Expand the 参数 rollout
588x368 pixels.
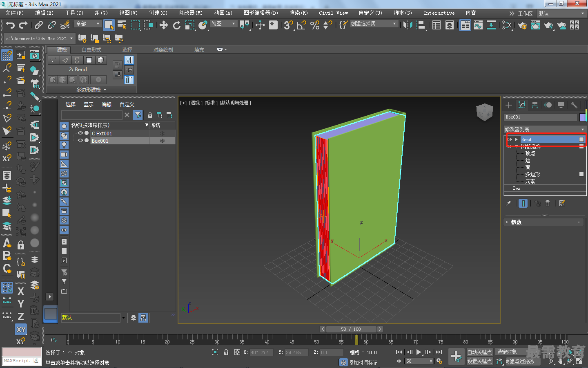543,222
